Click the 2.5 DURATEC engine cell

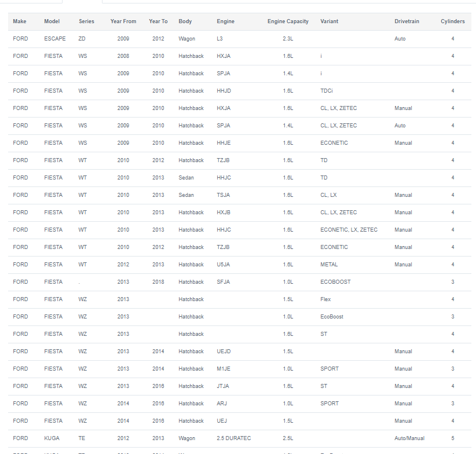pyautogui.click(x=234, y=438)
